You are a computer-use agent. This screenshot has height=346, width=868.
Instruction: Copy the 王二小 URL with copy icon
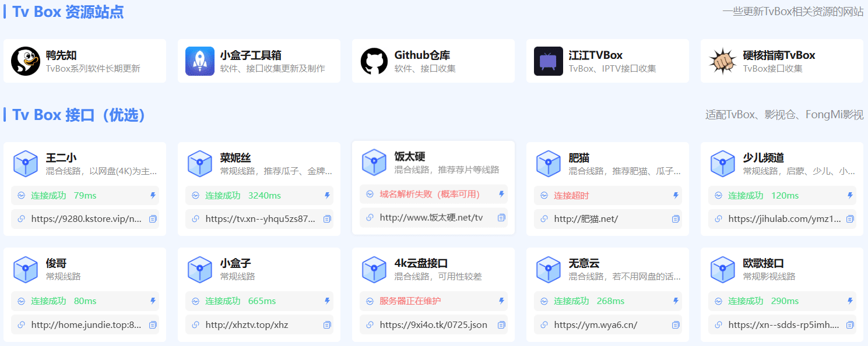(x=153, y=219)
